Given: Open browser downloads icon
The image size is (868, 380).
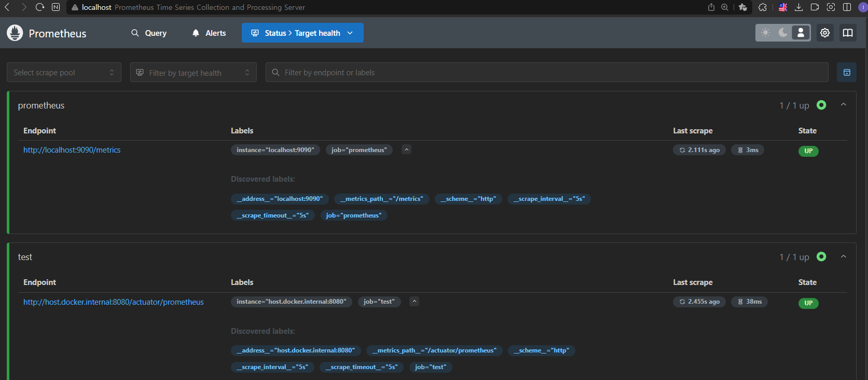Looking at the screenshot, I should [x=799, y=7].
